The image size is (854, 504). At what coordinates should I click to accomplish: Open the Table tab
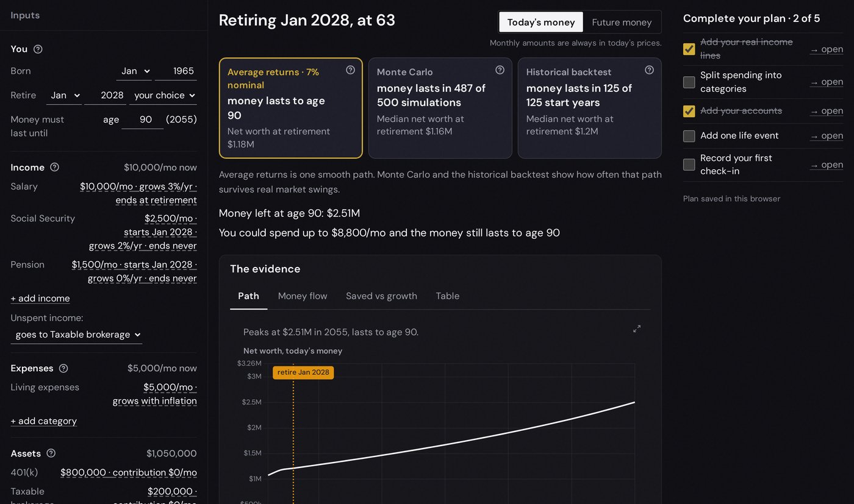coord(448,296)
